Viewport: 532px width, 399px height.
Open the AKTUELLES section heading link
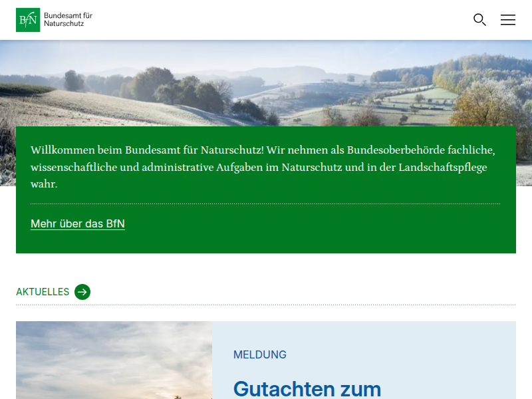point(43,292)
